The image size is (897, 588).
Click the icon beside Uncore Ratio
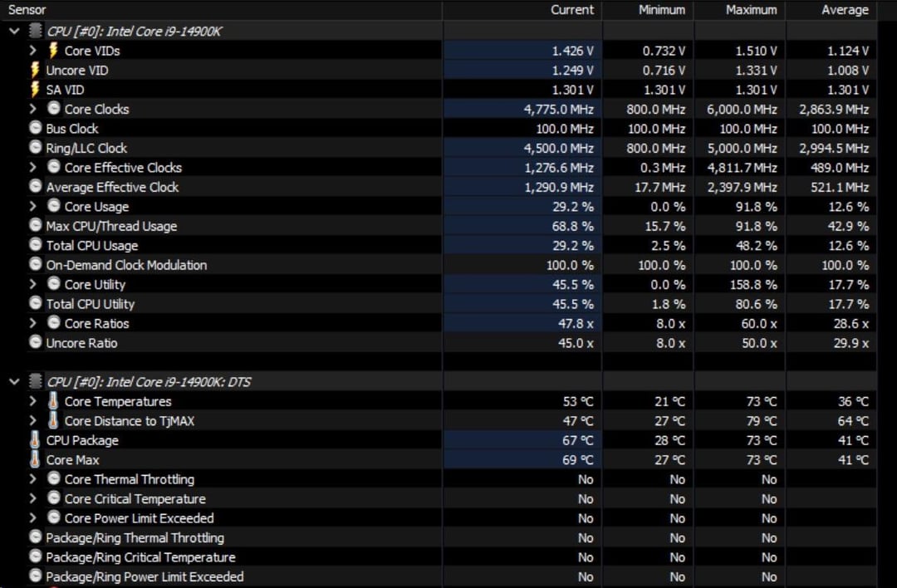click(x=36, y=343)
